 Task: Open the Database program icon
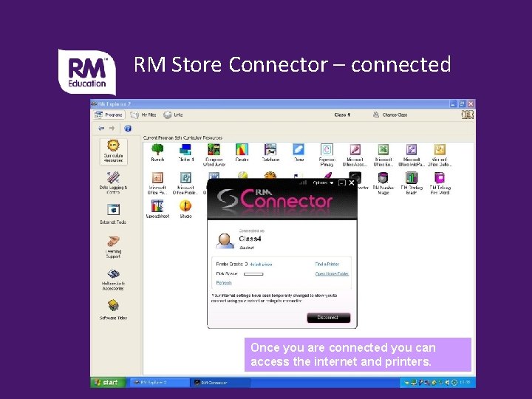click(270, 152)
